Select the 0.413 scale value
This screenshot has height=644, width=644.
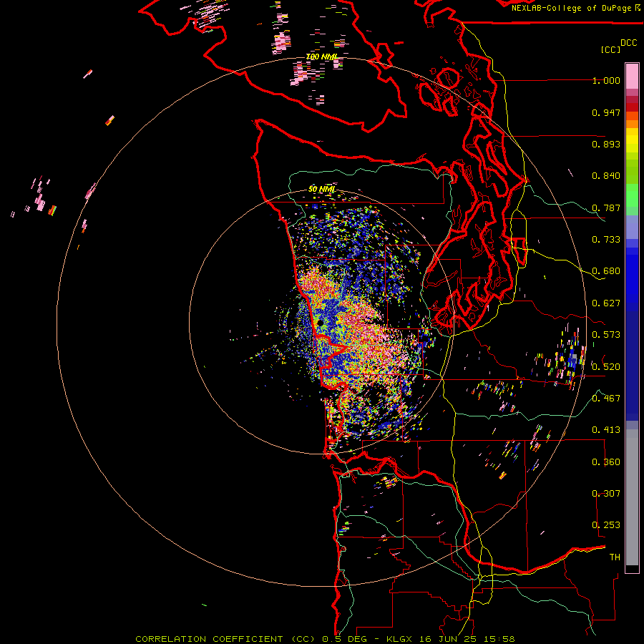606,430
